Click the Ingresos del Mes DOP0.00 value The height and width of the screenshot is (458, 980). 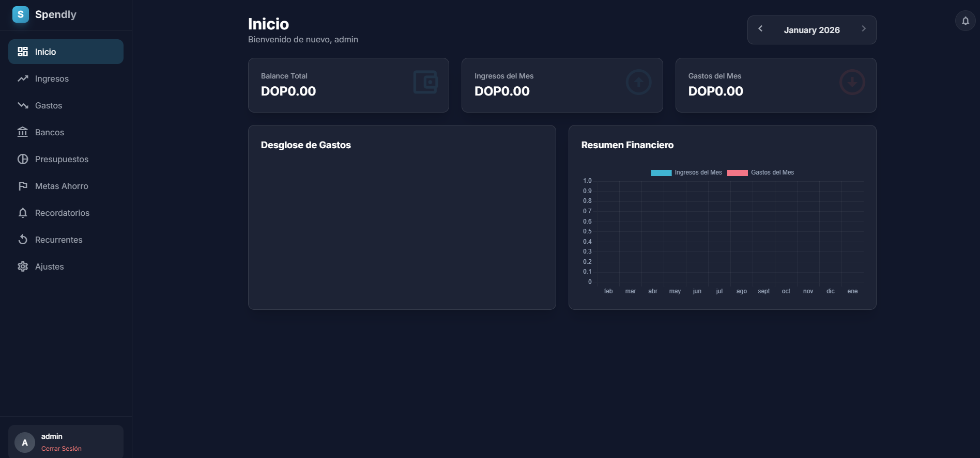pos(502,91)
